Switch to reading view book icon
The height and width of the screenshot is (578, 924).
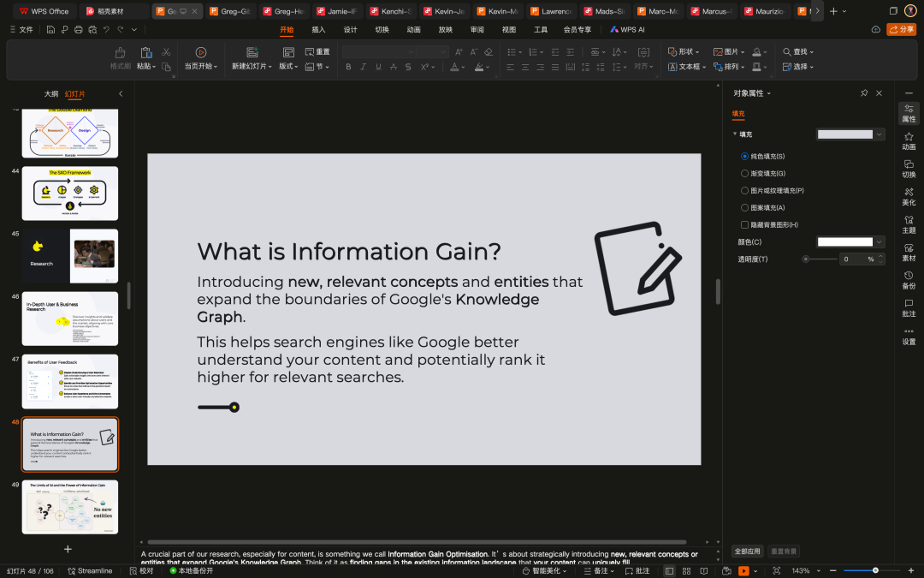(x=703, y=571)
